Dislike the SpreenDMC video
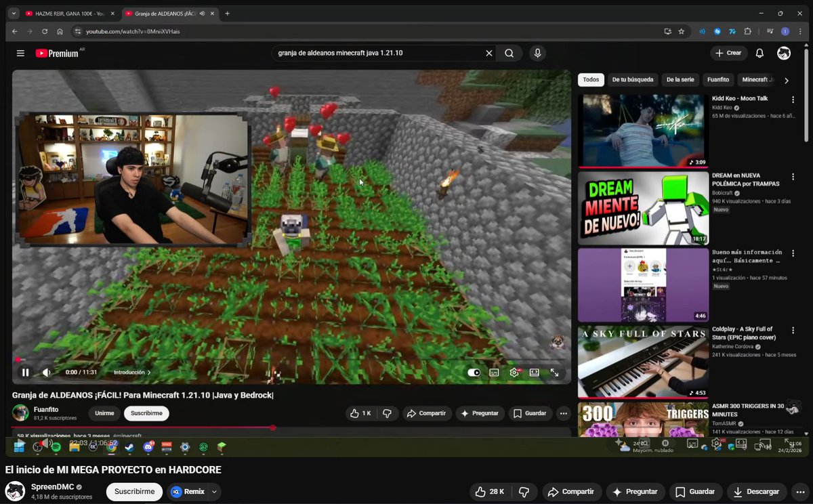 tap(524, 492)
